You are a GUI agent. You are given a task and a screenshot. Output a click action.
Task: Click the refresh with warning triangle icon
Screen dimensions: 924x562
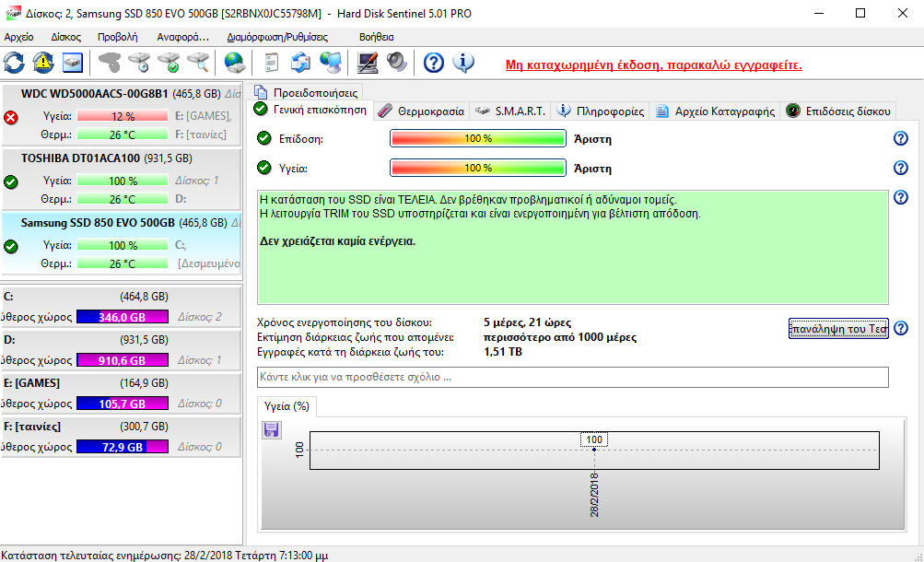[x=43, y=63]
